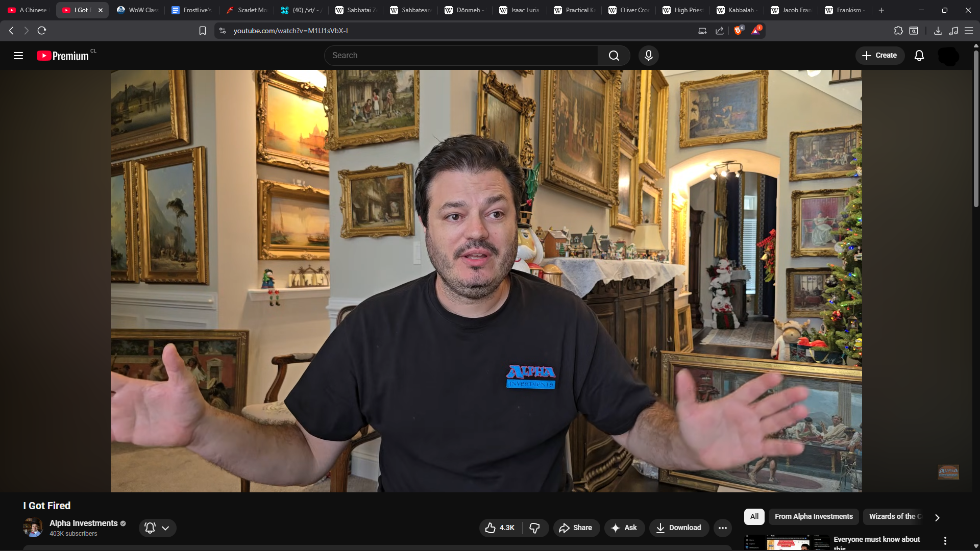The height and width of the screenshot is (551, 980).
Task: Dislike the video with thumbs down
Action: tap(534, 528)
